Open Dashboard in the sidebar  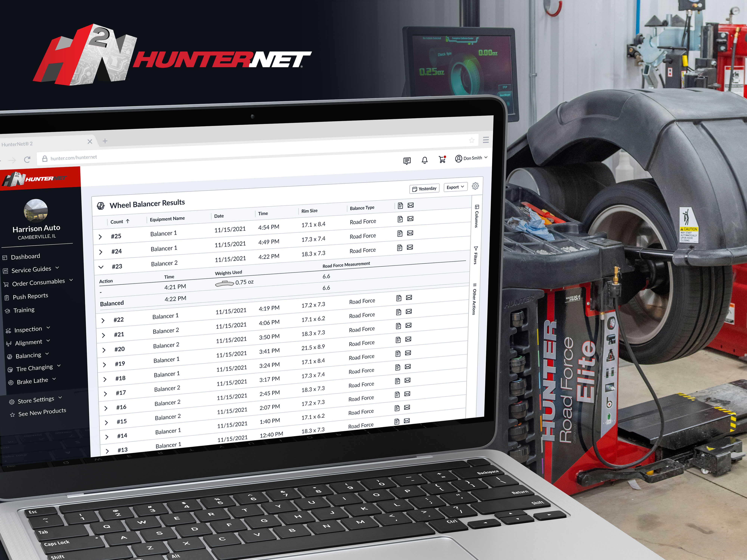coord(21,257)
